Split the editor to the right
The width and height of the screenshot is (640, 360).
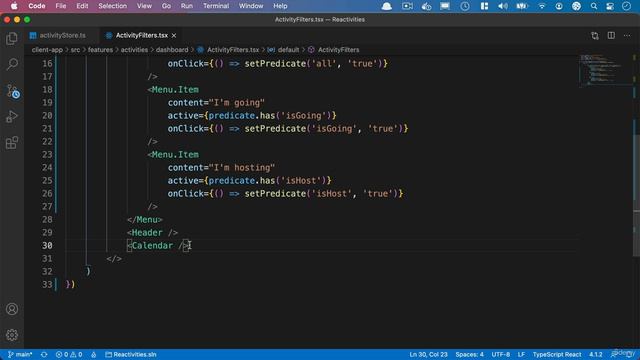[x=611, y=36]
